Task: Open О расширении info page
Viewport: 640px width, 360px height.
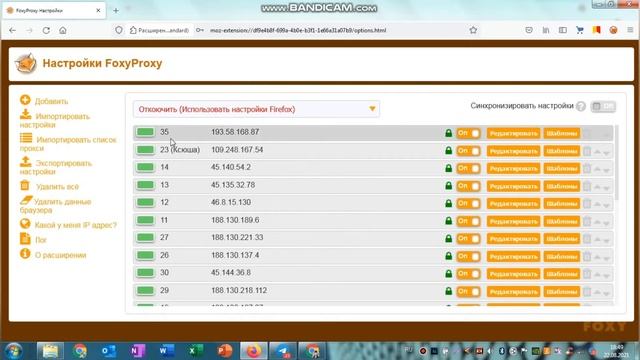Action: pos(53,255)
